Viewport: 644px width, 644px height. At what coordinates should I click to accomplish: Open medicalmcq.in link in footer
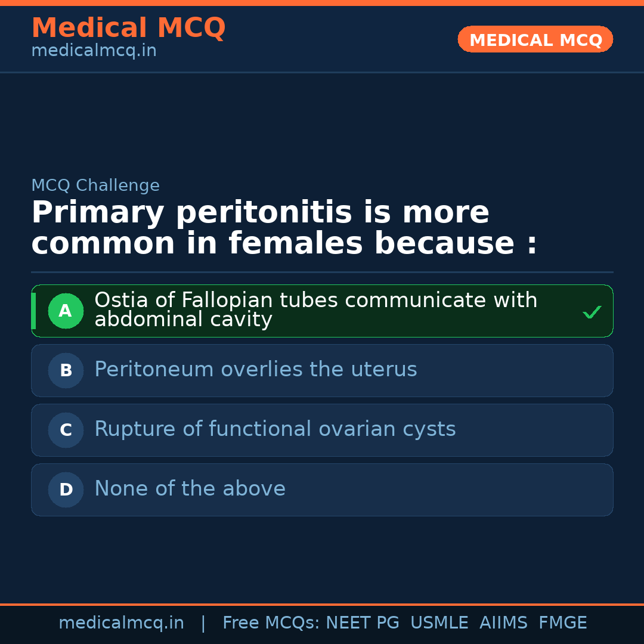[x=121, y=623]
